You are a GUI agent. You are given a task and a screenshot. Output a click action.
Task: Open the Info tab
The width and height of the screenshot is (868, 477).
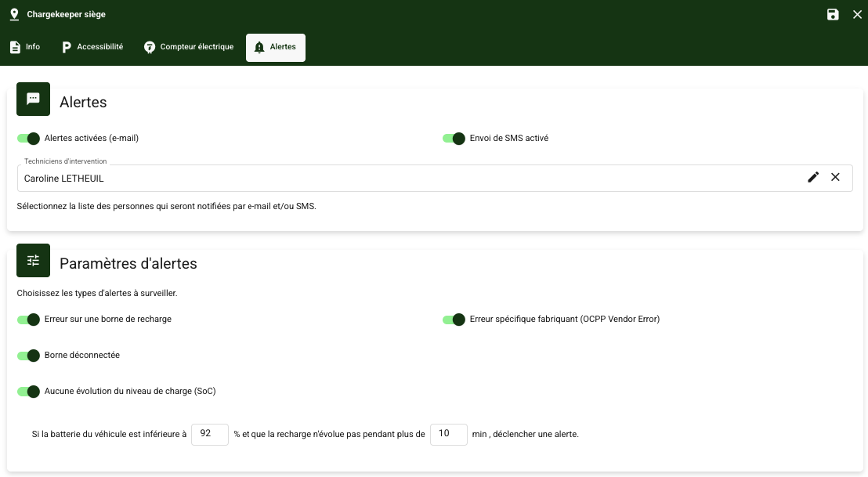tap(25, 47)
